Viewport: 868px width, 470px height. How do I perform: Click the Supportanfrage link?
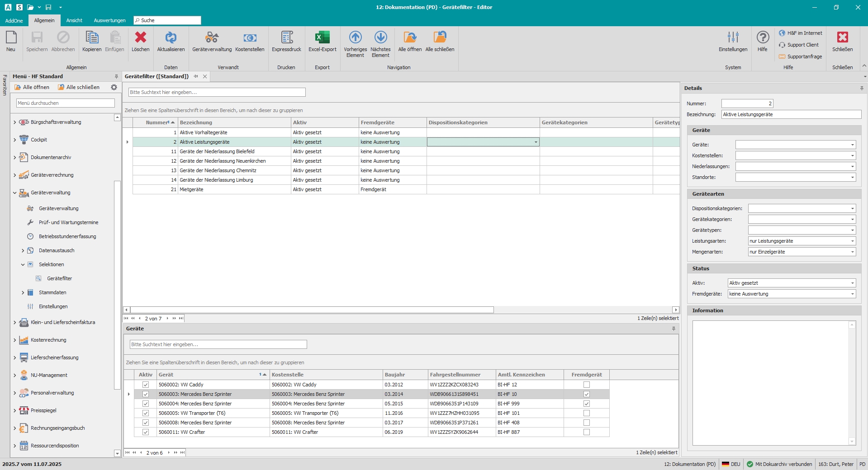tap(804, 56)
